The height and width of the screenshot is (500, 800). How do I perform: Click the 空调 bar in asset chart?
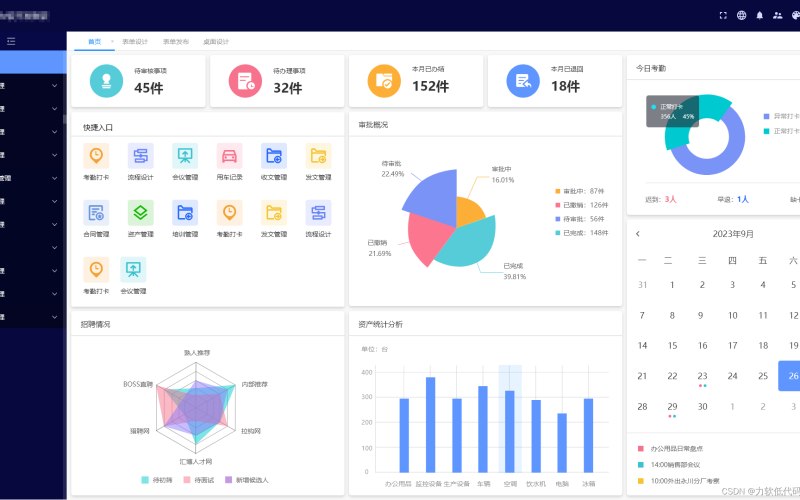click(510, 432)
